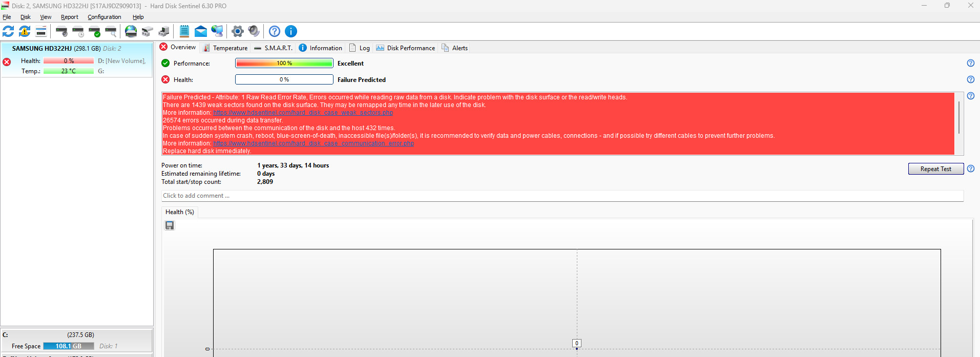Click the green check icon beside Performance
Screen dimensions: 980x357
pyautogui.click(x=165, y=63)
